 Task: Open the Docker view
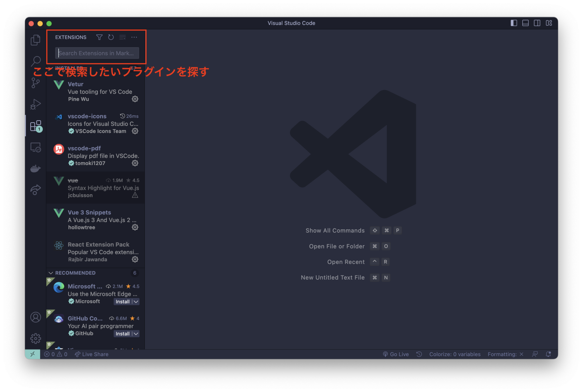coord(36,168)
